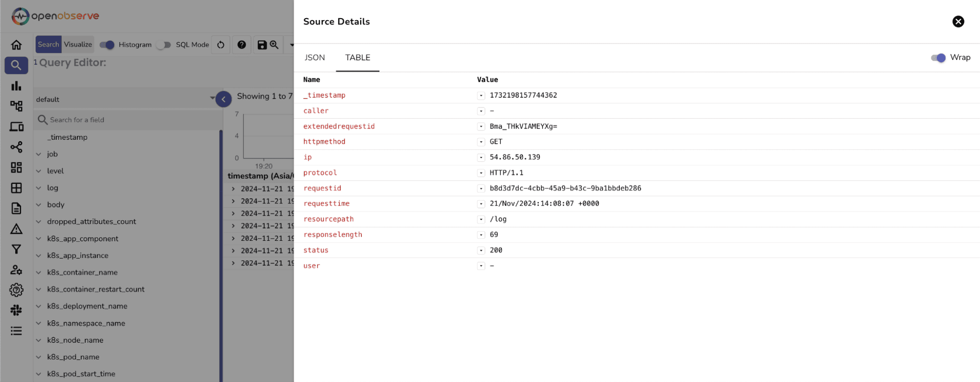Select the Metrics icon in the sidebar
Viewport: 980px width, 382px height.
(x=16, y=85)
